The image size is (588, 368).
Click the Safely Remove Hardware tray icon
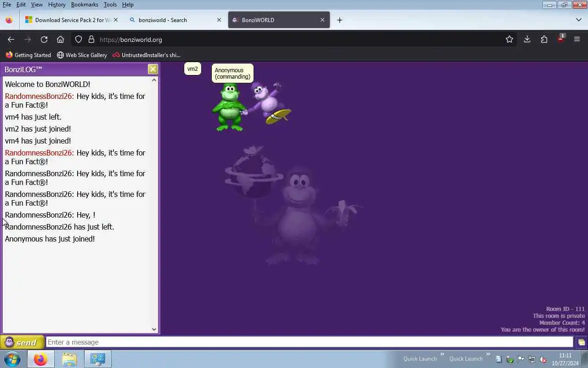coord(509,359)
